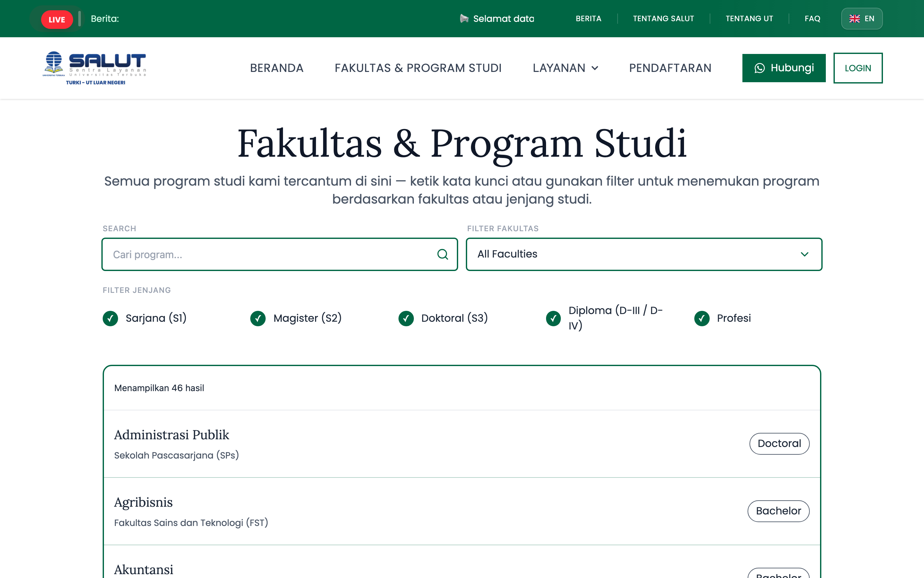Expand the LAYANAN menu chevron
The height and width of the screenshot is (578, 924).
pyautogui.click(x=595, y=68)
